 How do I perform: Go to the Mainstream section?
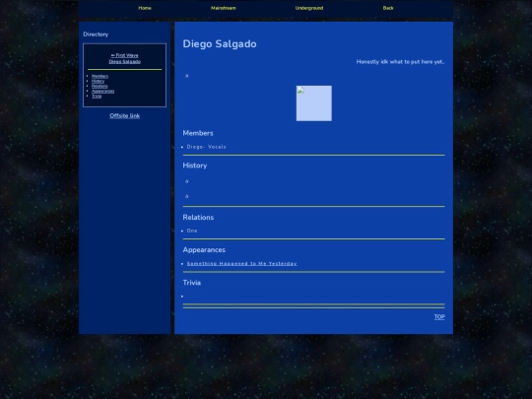click(x=224, y=8)
